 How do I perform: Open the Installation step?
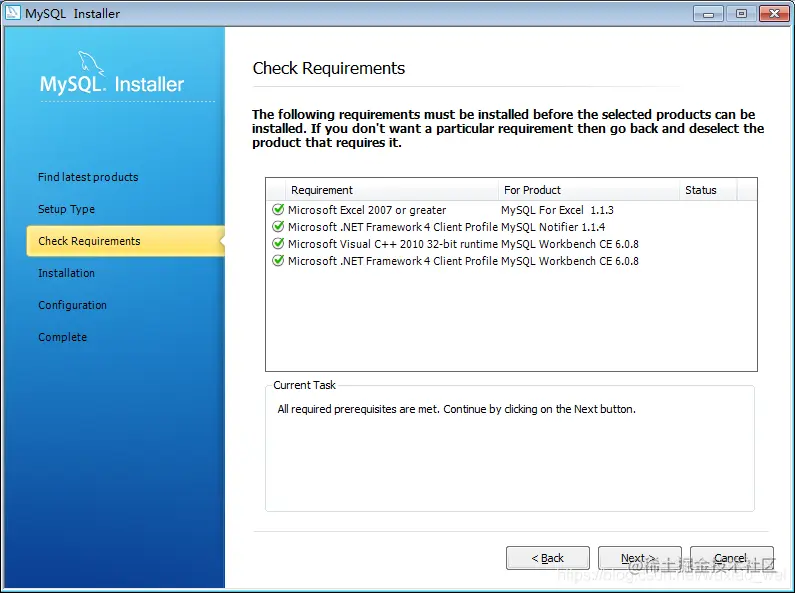point(66,273)
